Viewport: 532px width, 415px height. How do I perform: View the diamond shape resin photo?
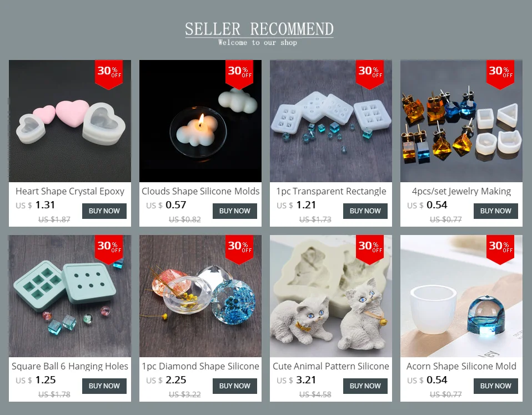tap(200, 296)
